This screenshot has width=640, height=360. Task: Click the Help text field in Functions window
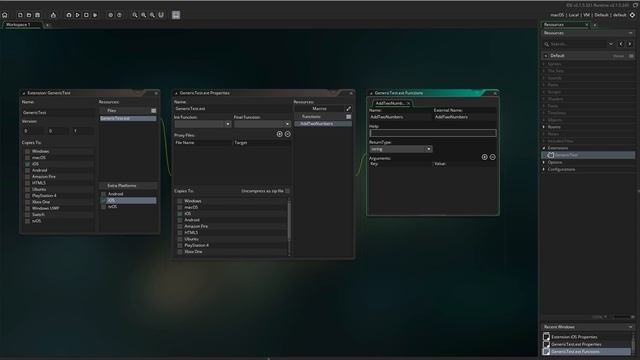point(433,133)
